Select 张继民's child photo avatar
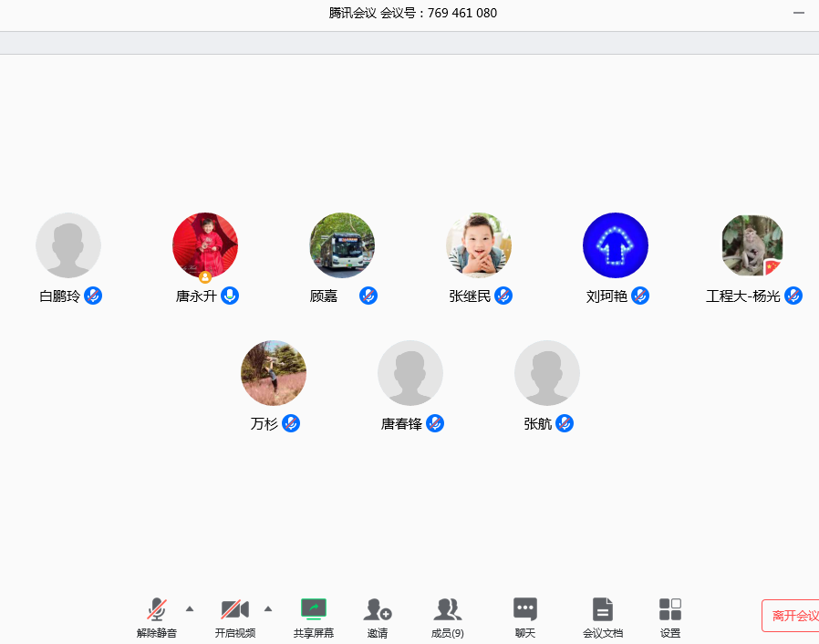This screenshot has width=819, height=644. pos(479,245)
